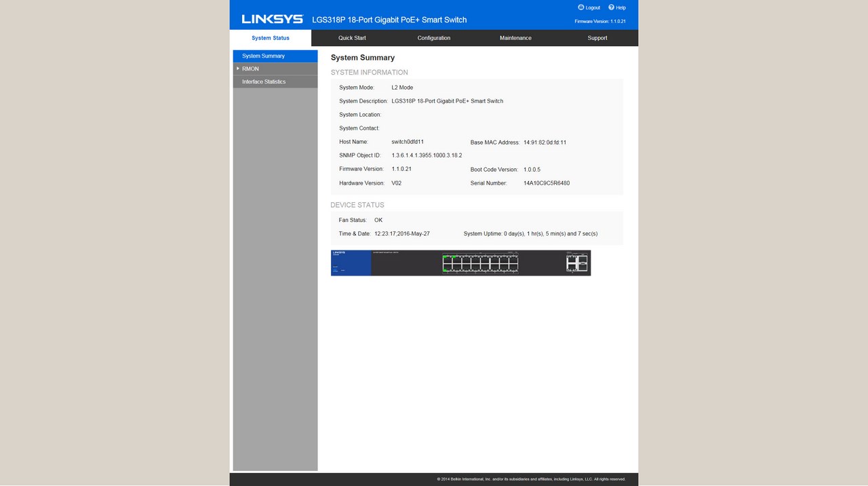
Task: Click the Boot Code Version value 1.0.0.5
Action: (532, 170)
